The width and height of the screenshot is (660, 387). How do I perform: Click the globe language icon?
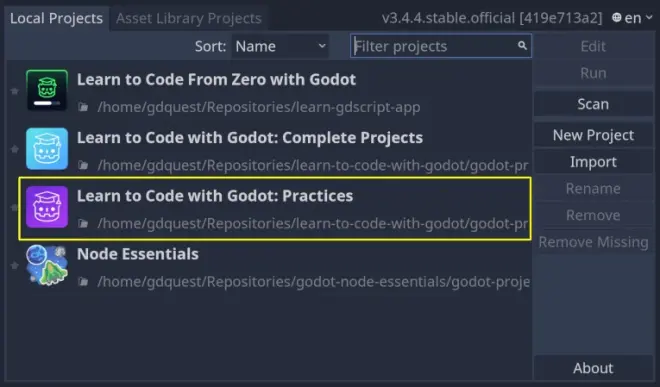617,18
